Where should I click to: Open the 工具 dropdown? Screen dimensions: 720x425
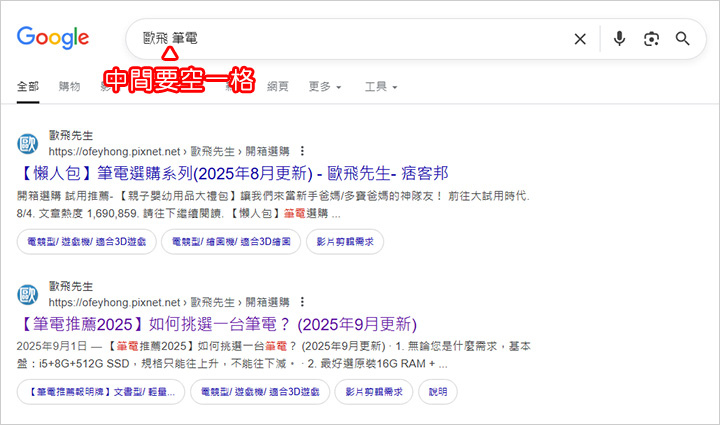coord(381,86)
